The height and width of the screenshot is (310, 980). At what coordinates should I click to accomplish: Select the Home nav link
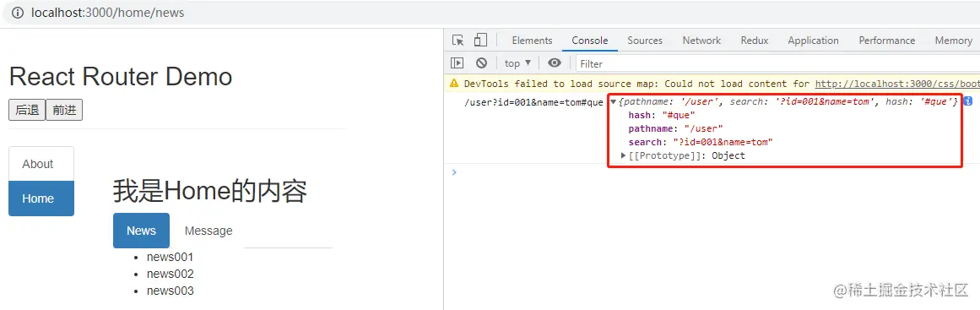click(41, 199)
